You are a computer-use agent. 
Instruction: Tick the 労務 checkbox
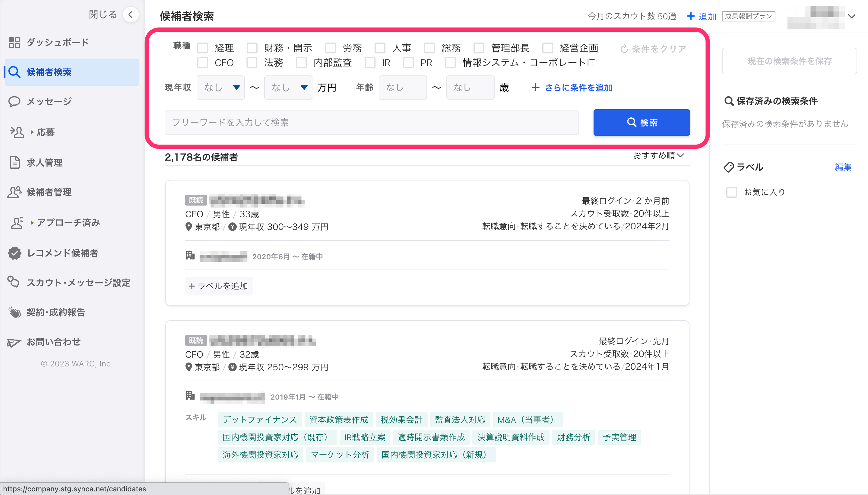(331, 48)
